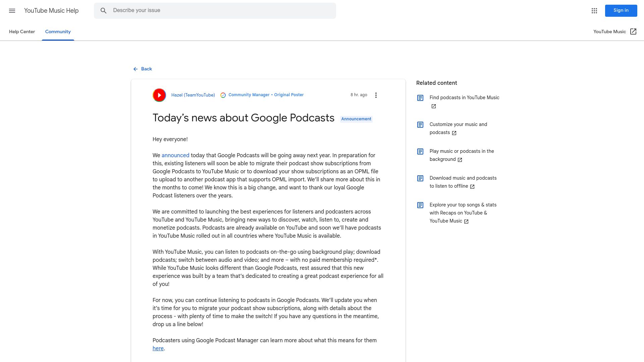Open Play music or podcasts in background article
The image size is (644, 362).
tap(462, 156)
